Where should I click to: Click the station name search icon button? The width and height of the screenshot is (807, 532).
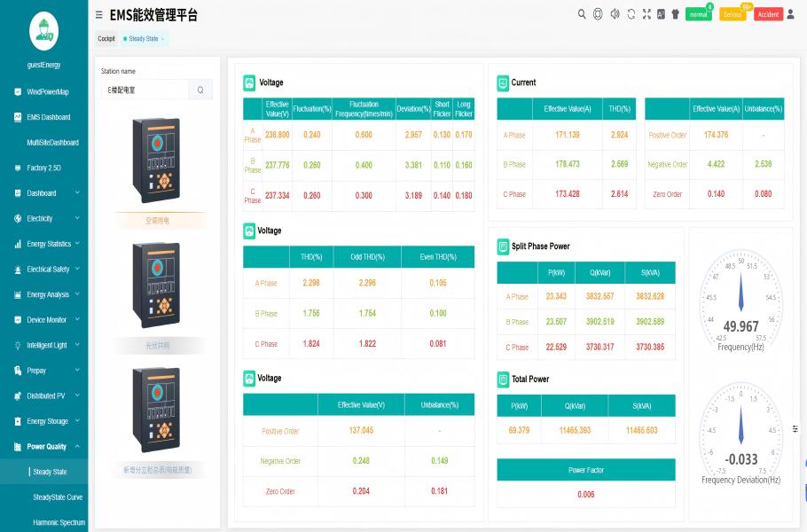200,90
